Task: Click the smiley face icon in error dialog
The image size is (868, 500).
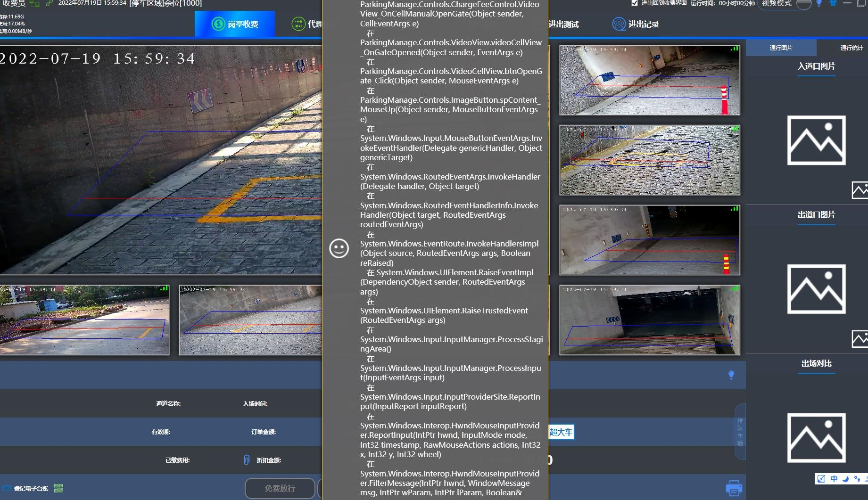Action: coord(339,248)
